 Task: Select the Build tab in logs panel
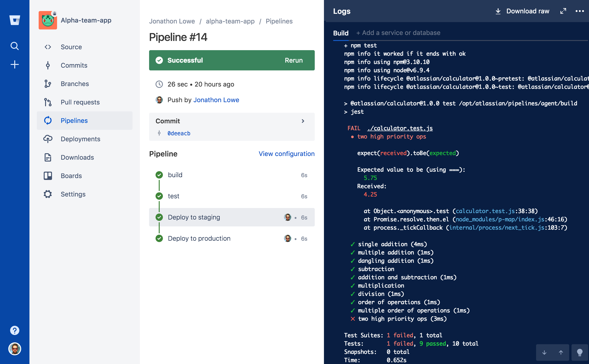342,33
